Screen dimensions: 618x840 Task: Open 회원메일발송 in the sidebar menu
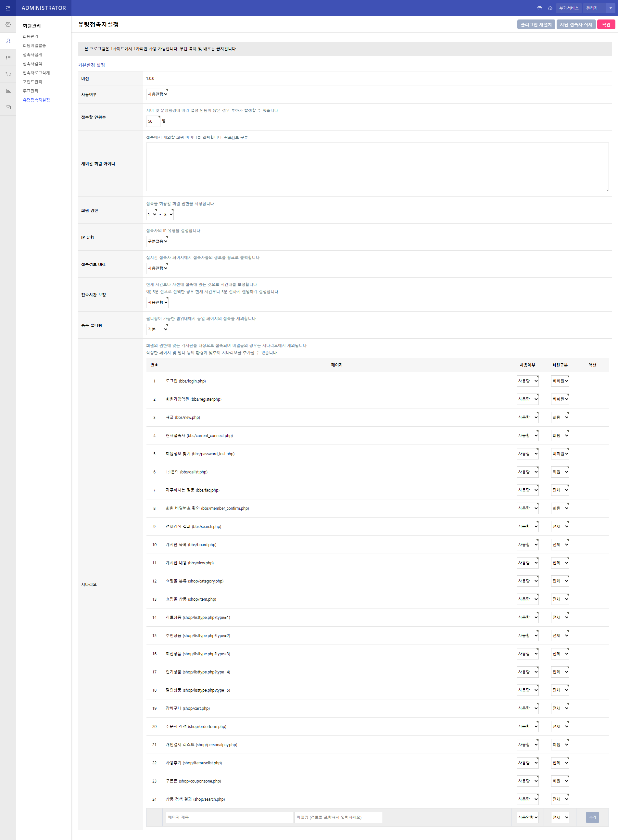point(34,46)
